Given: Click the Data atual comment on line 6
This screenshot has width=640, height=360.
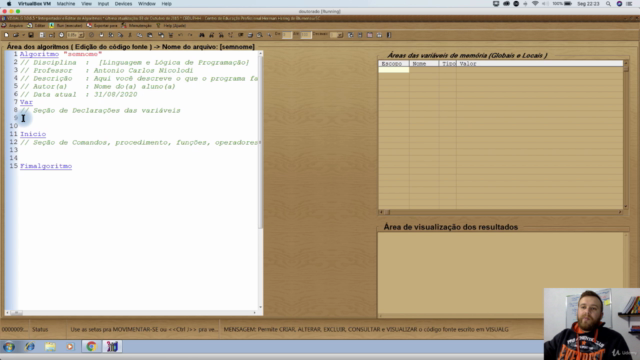Looking at the screenshot, I should 79,94.
